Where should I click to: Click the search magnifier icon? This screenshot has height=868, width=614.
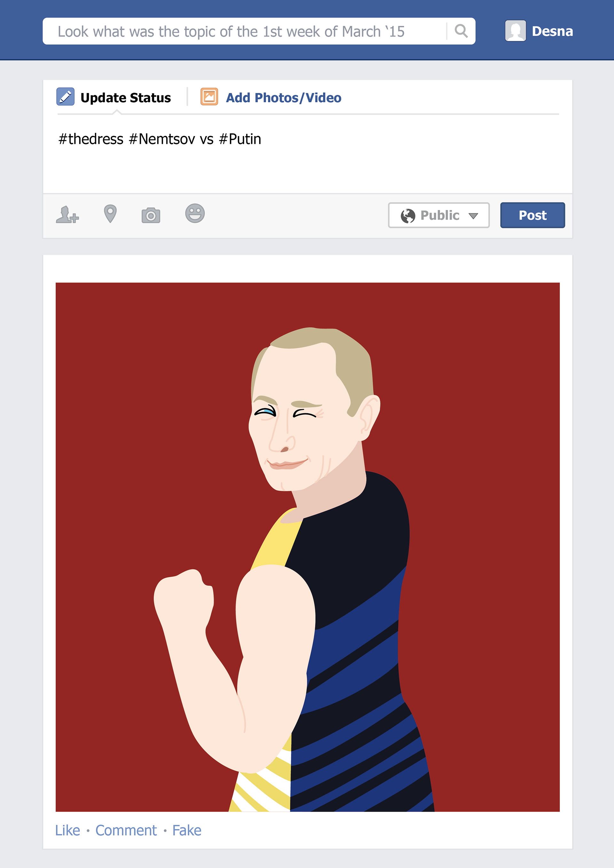[x=461, y=31]
